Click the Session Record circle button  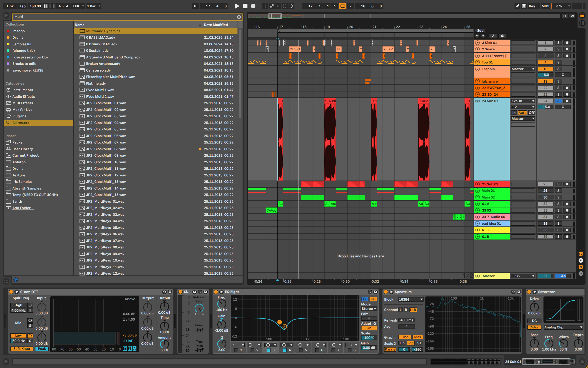click(291, 6)
